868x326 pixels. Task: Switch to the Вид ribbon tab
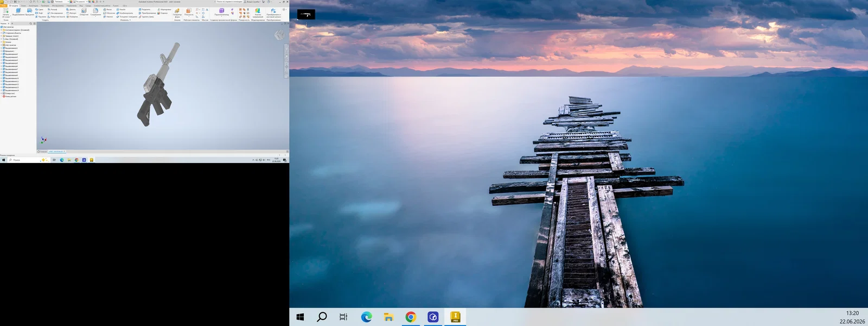point(81,5)
